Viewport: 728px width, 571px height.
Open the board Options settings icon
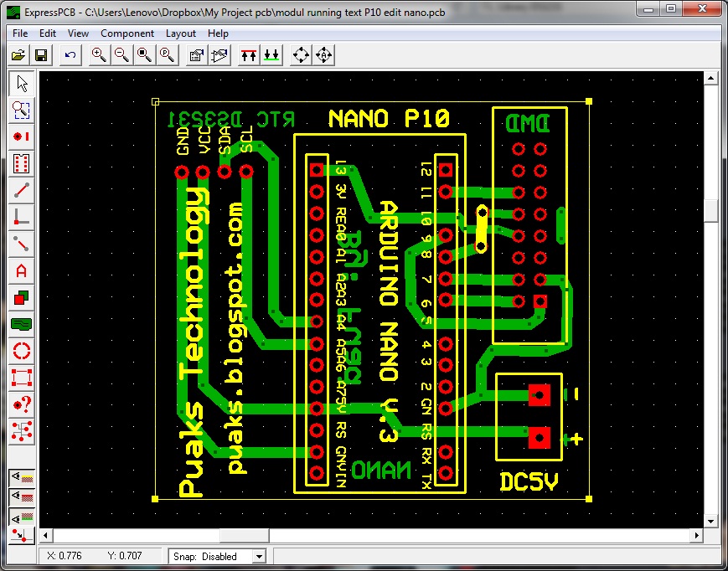(194, 54)
